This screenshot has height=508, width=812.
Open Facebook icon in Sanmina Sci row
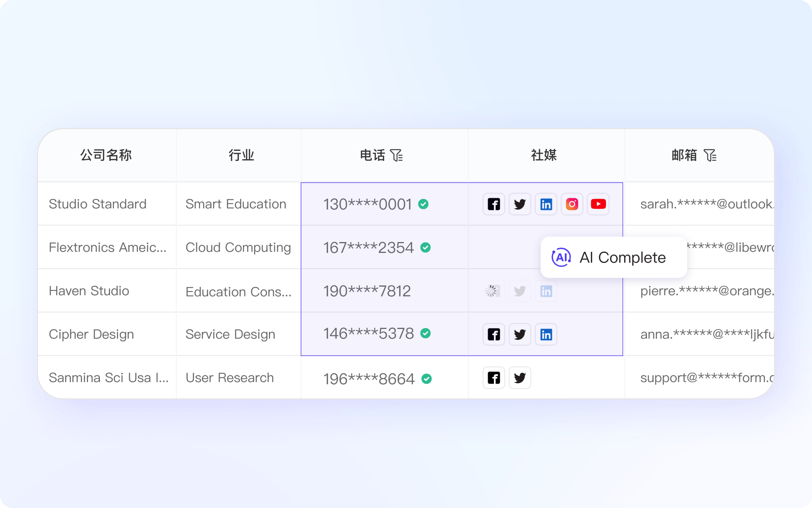pos(494,378)
